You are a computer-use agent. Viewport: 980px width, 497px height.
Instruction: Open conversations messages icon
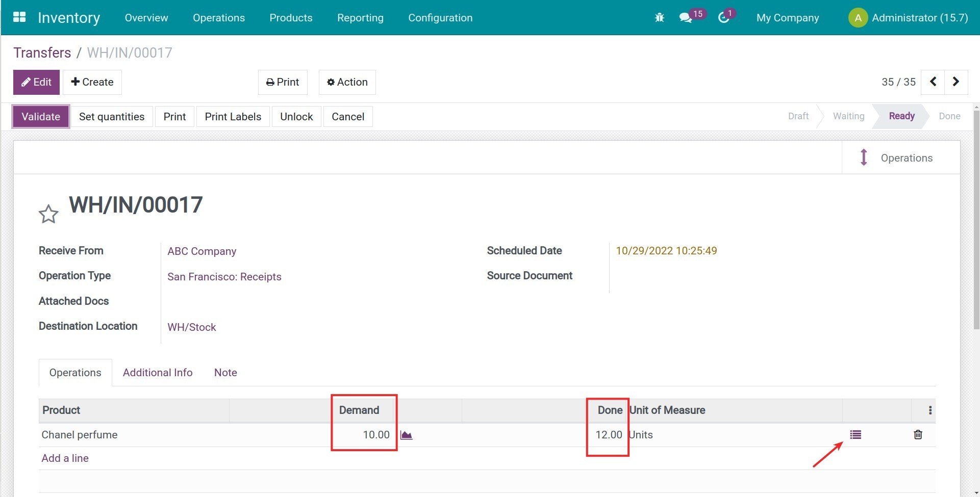[686, 18]
